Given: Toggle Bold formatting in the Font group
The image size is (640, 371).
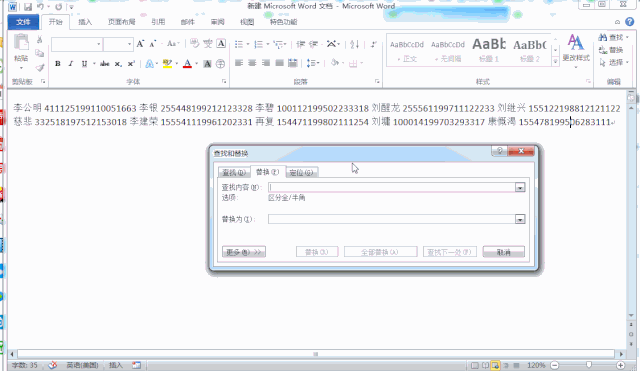Looking at the screenshot, I should (x=58, y=64).
